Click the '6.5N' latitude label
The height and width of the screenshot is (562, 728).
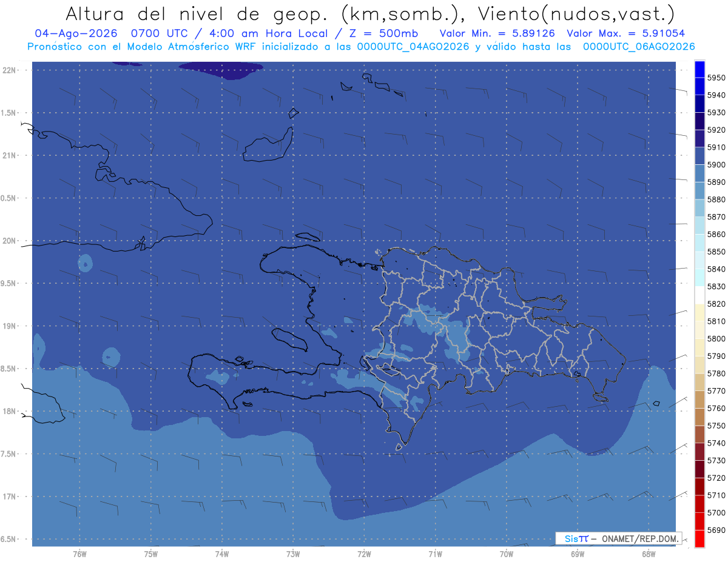click(x=9, y=539)
